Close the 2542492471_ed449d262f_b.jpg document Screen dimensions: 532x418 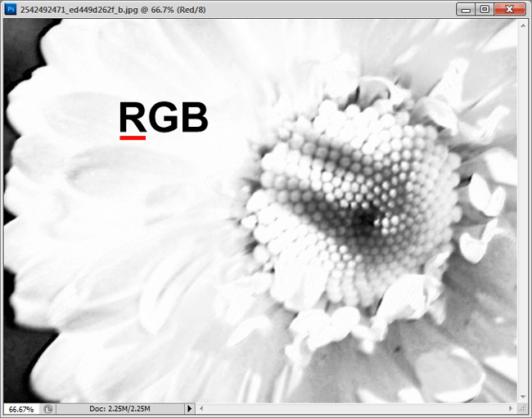click(x=510, y=10)
